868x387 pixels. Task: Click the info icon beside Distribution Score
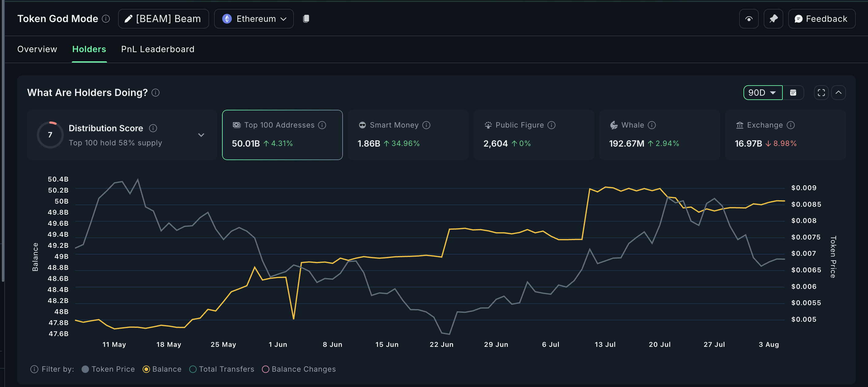click(x=153, y=128)
